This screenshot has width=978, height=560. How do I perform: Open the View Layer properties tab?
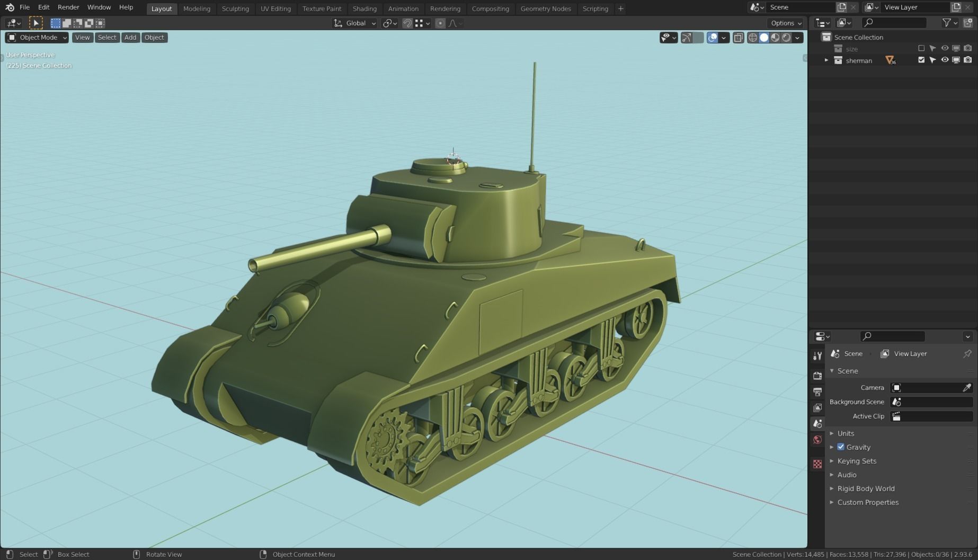click(817, 408)
